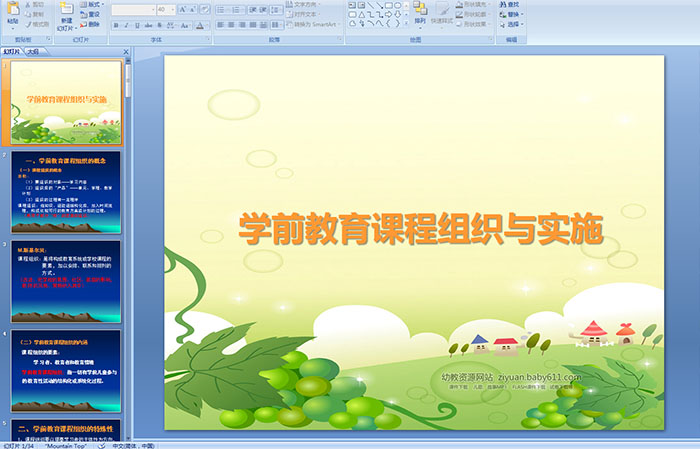Select the Oval shape in gallery
The image size is (700, 449).
tap(397, 5)
